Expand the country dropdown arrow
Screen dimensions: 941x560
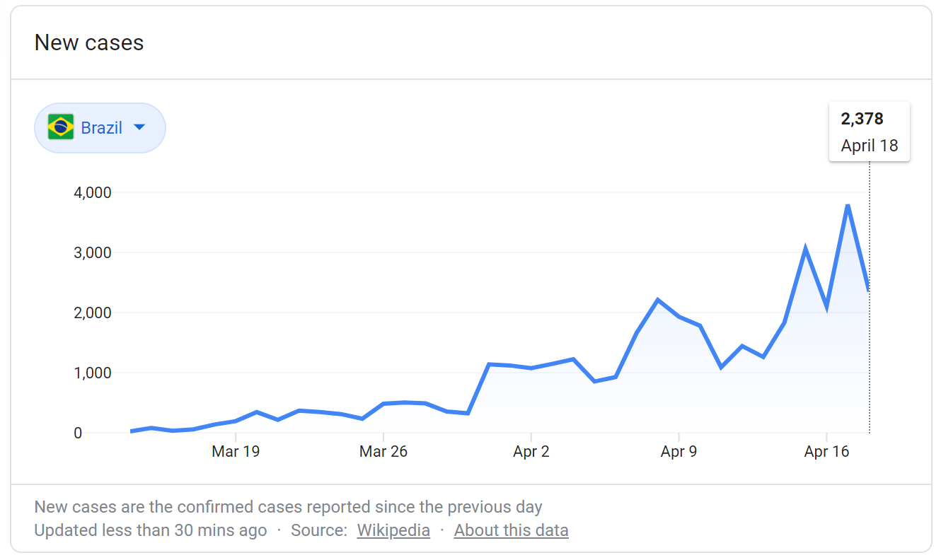[x=139, y=127]
